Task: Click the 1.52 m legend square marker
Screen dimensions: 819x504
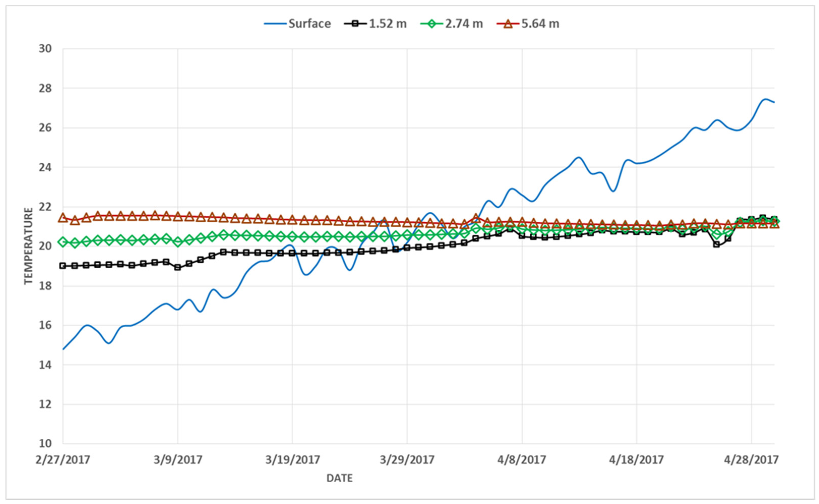Action: coord(356,24)
